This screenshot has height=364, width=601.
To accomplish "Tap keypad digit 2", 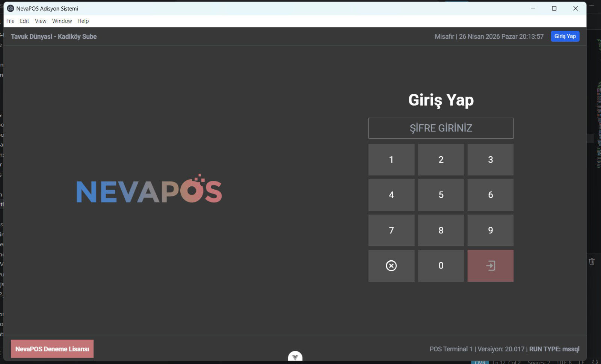I will pos(441,160).
